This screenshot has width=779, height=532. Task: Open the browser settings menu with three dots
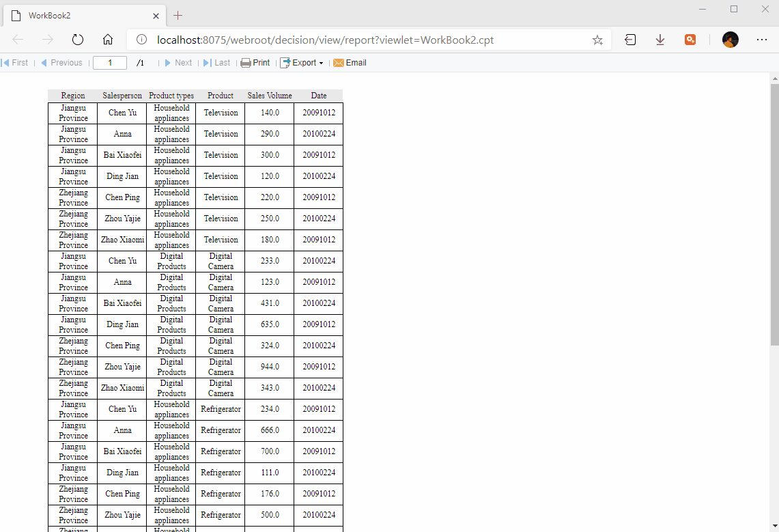pyautogui.click(x=762, y=40)
